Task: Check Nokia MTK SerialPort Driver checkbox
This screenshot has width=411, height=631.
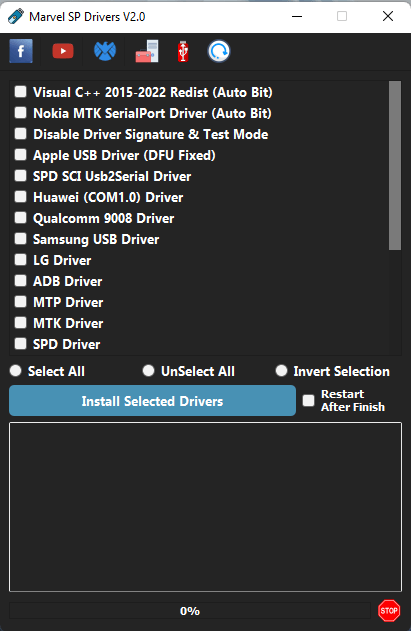Action: tap(21, 113)
